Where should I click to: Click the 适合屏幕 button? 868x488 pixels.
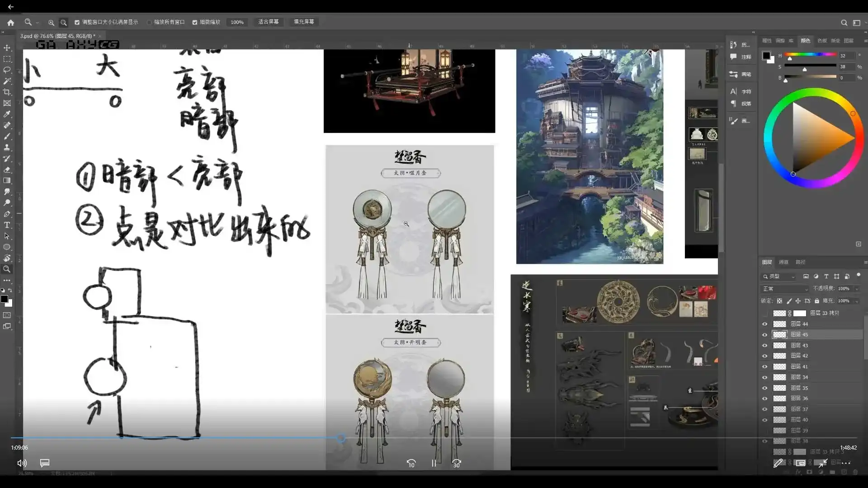[x=268, y=22]
